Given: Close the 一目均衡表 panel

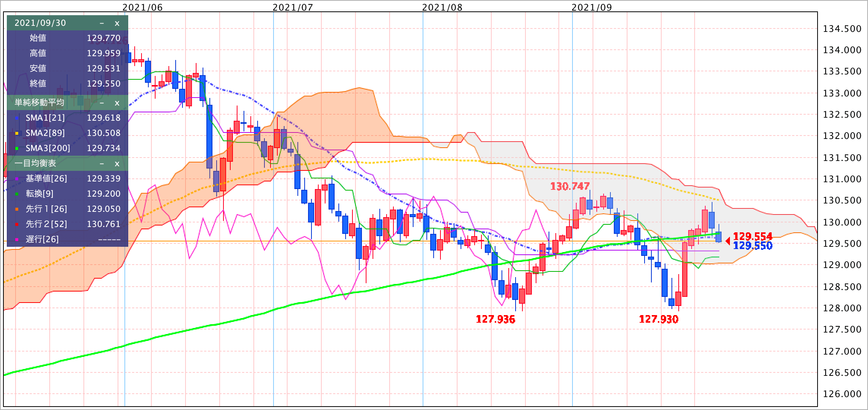Looking at the screenshot, I should (117, 164).
